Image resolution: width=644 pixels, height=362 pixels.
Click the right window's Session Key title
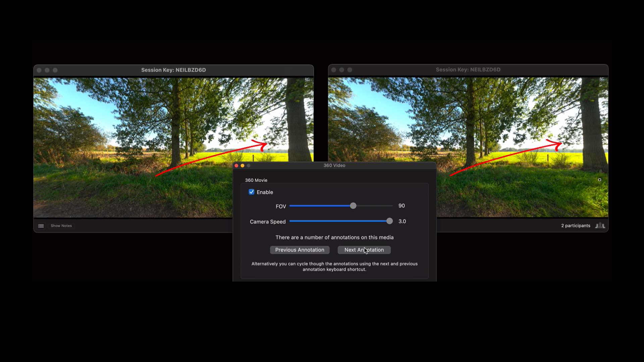468,70
